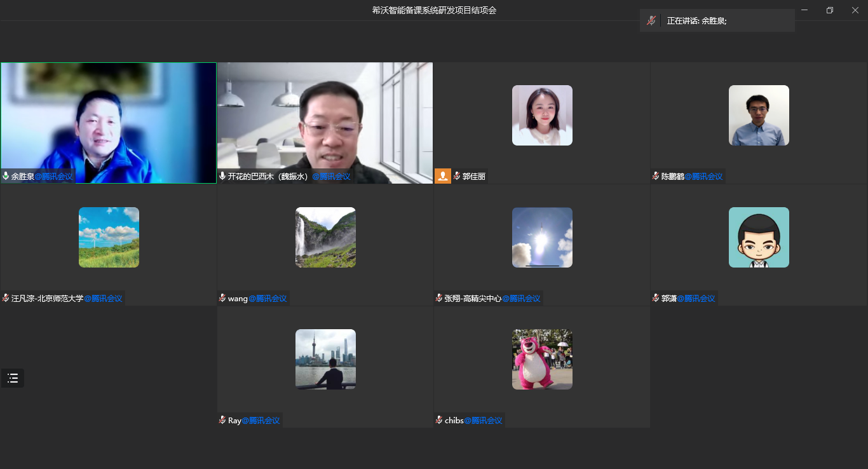Click the muted mic icon beside 汪凡淙-北京师范大学
Screen dimensions: 868x469
(x=6, y=298)
